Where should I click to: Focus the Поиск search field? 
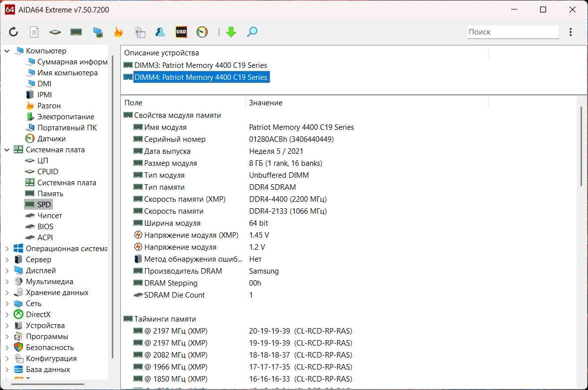513,32
